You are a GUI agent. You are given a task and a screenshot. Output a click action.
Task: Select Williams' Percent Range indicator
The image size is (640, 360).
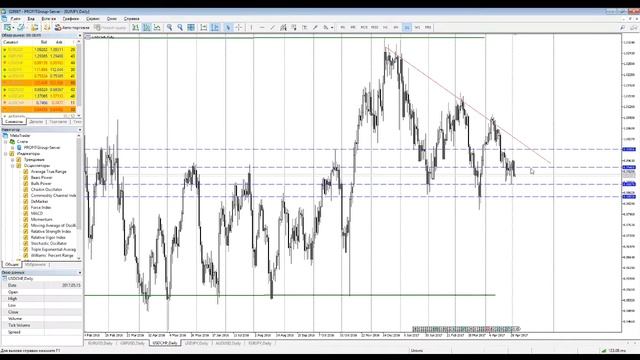pos(52,256)
